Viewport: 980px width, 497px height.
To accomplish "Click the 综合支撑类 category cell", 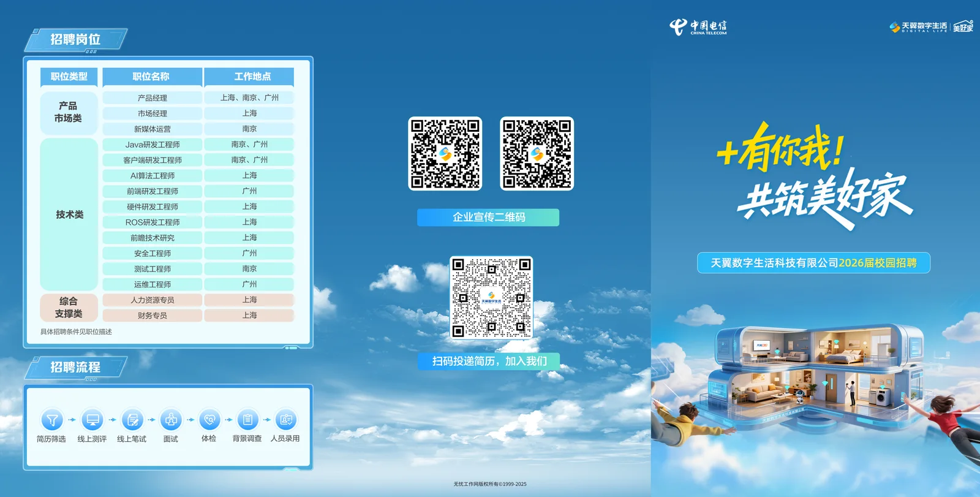I will click(69, 308).
